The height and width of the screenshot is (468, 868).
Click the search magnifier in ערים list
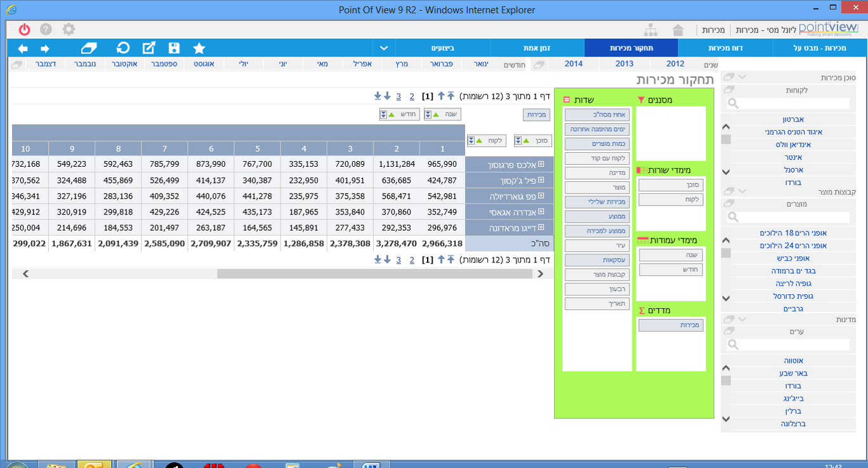click(x=733, y=344)
